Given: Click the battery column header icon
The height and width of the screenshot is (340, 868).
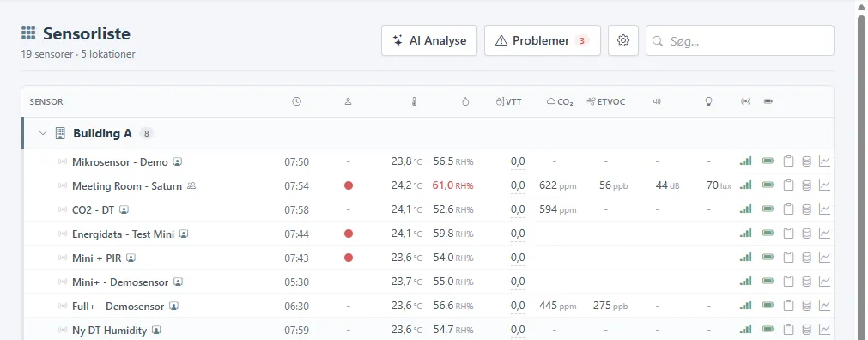Looking at the screenshot, I should [x=768, y=101].
